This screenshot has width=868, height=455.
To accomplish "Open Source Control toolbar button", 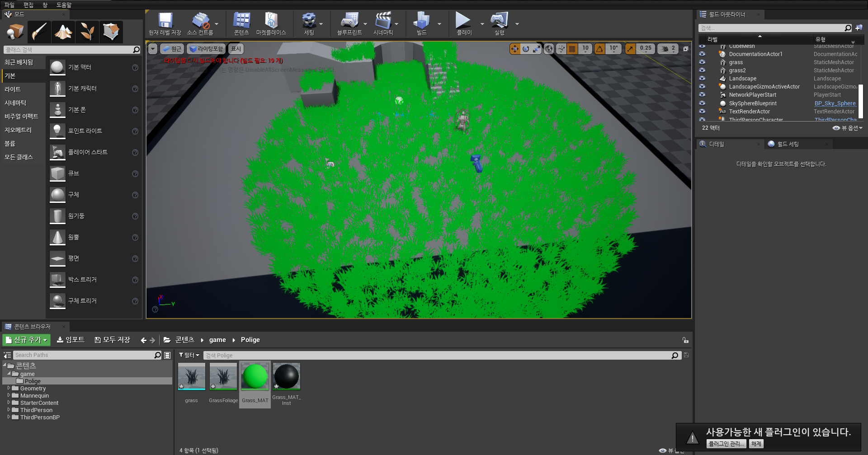I will pos(200,24).
